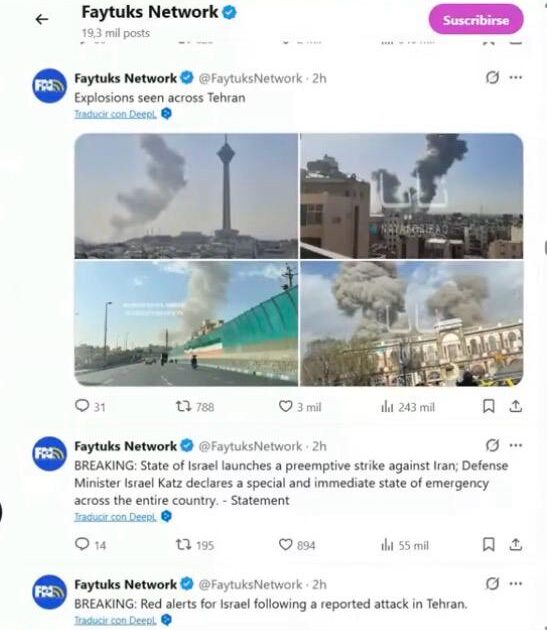
Task: Open the Milad Tower smoke photo
Action: coord(186,196)
